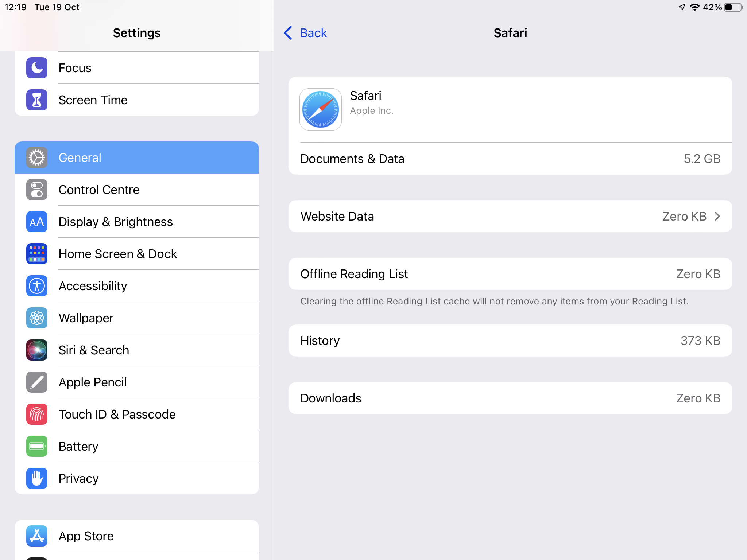Tap the Control Centre toggles icon
Image resolution: width=747 pixels, height=560 pixels.
coord(37,190)
